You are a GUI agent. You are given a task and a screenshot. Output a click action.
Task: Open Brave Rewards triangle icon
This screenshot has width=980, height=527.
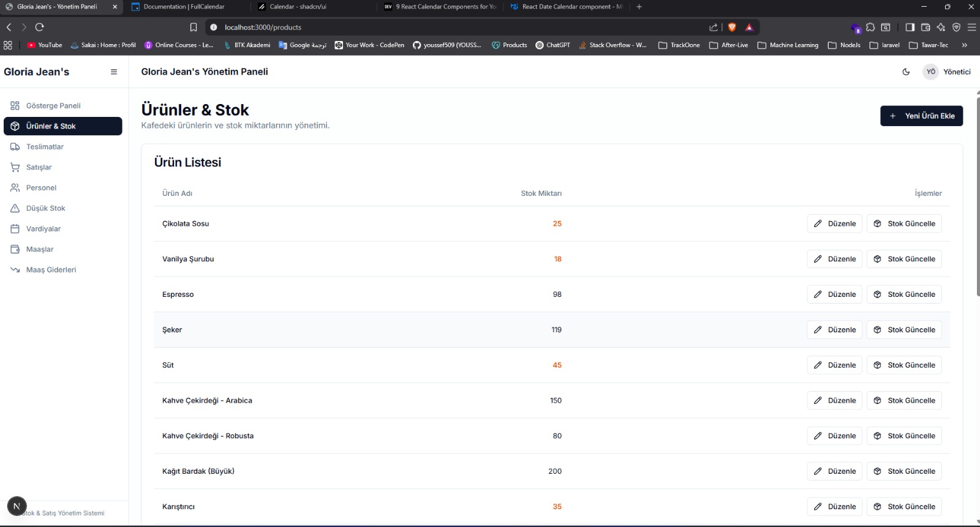[x=749, y=27]
